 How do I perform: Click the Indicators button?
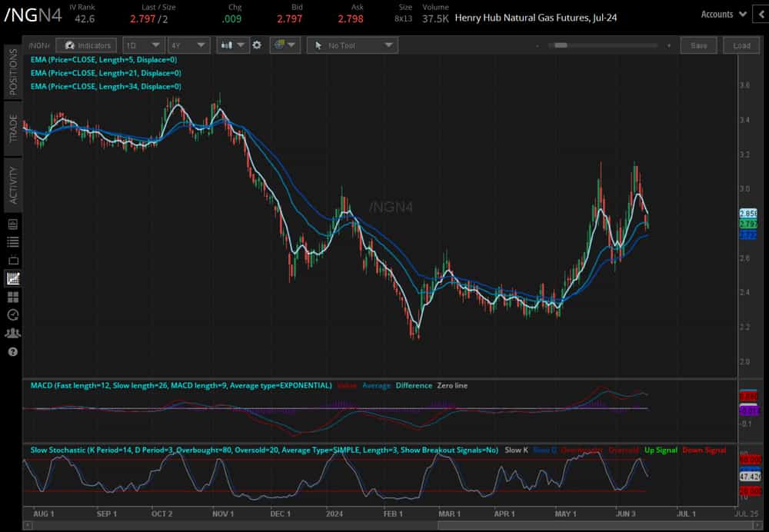(x=87, y=45)
